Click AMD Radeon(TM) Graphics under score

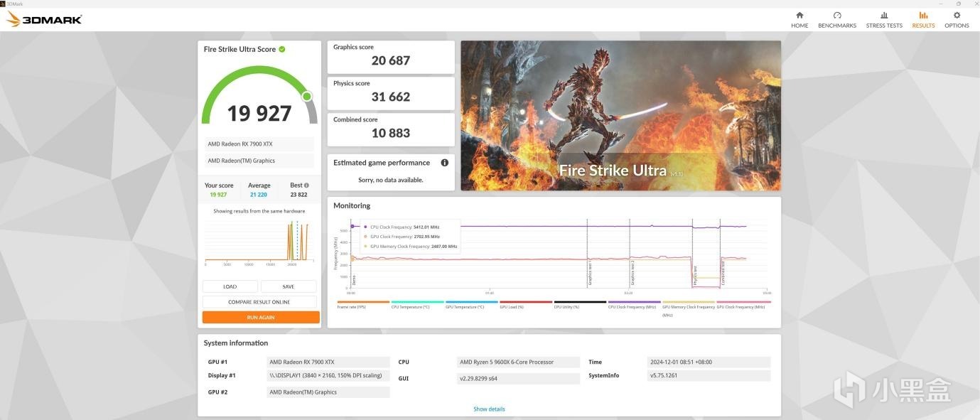click(259, 161)
